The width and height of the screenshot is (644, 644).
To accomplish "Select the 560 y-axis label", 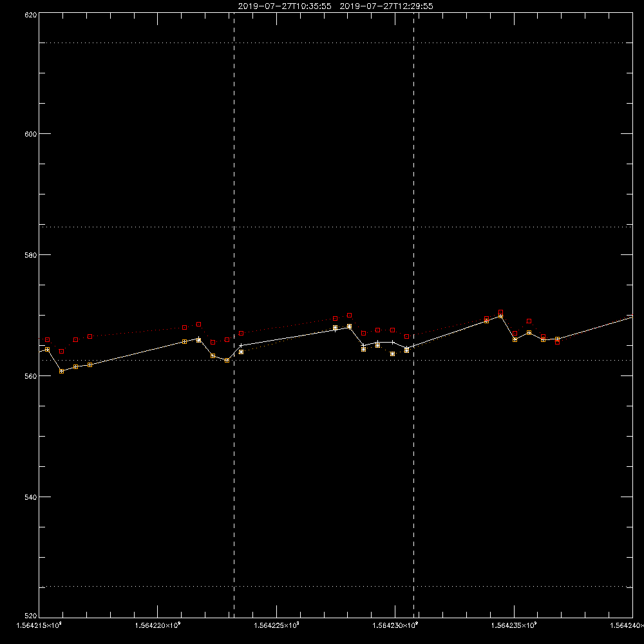I will tap(31, 376).
